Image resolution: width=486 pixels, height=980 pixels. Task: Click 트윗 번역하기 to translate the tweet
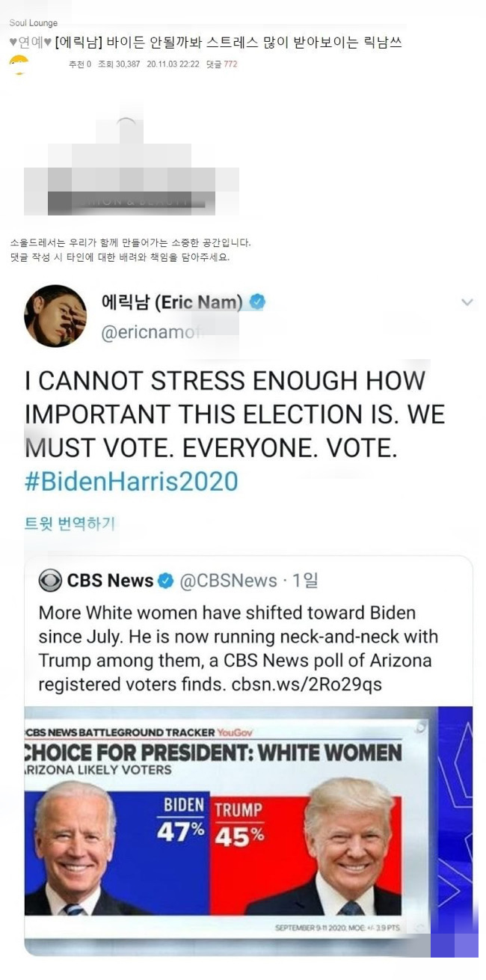(70, 524)
